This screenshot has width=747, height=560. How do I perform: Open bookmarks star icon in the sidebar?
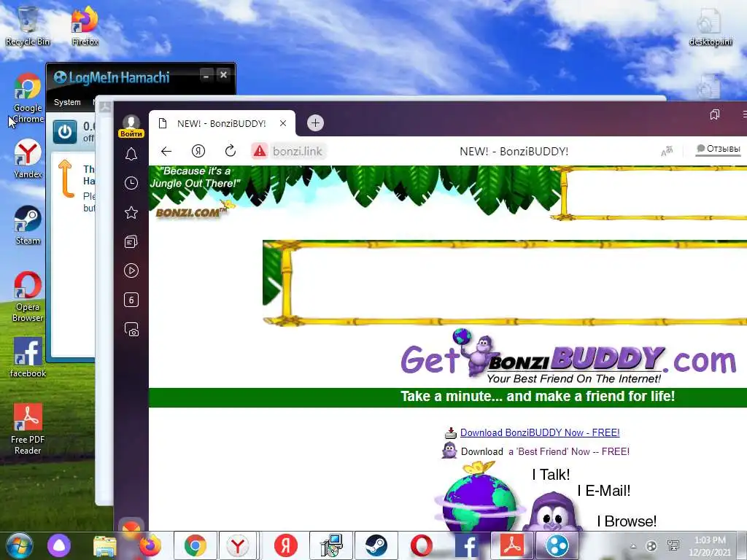click(x=131, y=212)
